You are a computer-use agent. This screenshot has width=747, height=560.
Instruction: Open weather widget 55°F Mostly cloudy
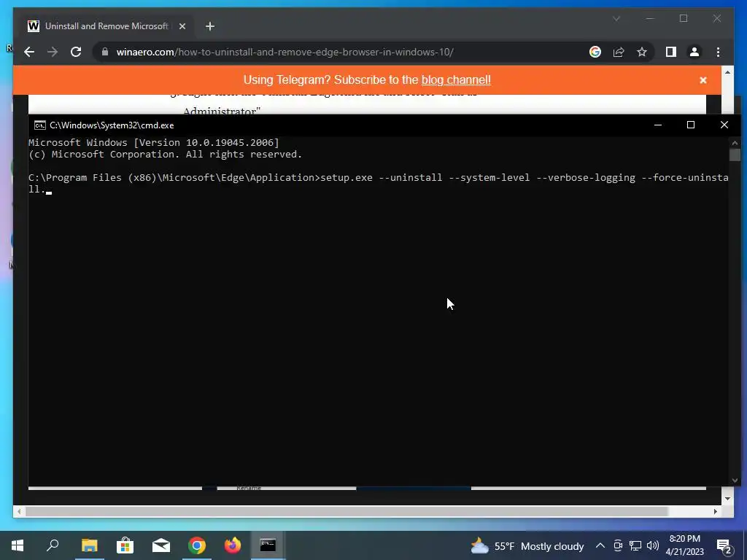click(527, 545)
